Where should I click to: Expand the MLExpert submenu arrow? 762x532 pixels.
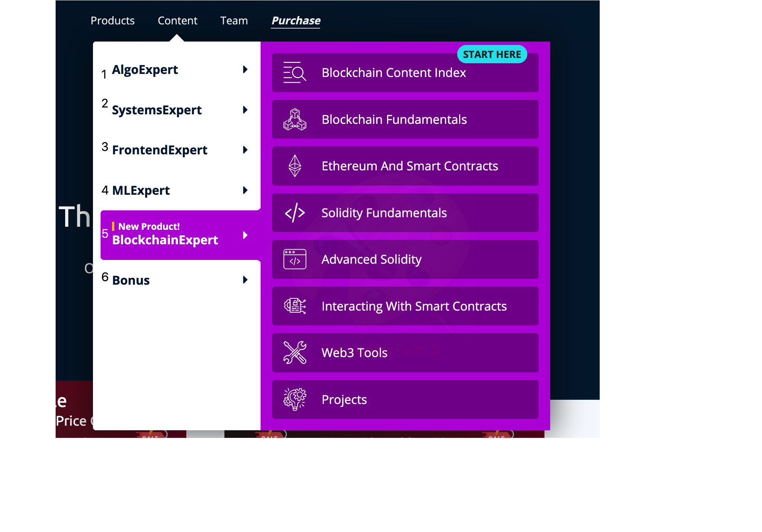pos(245,190)
